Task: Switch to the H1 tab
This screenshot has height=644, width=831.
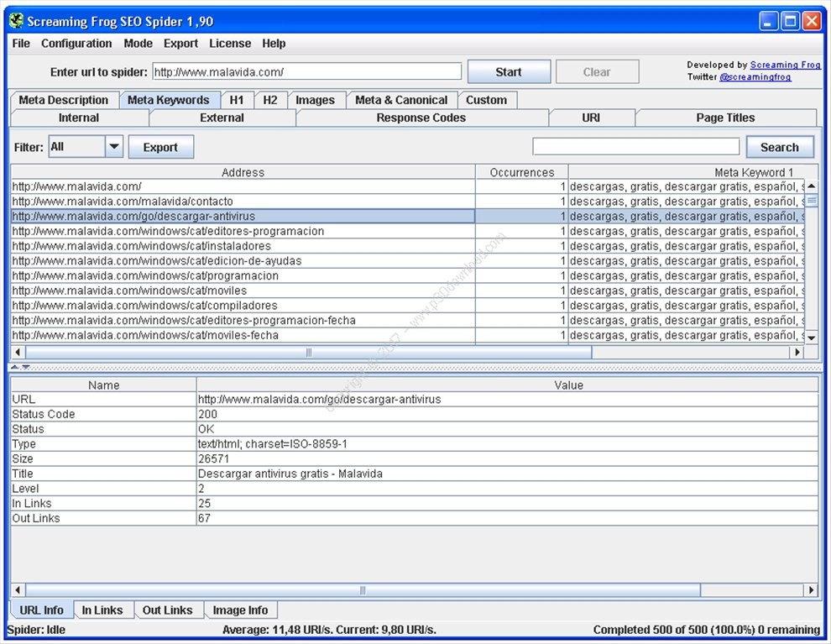Action: click(237, 100)
